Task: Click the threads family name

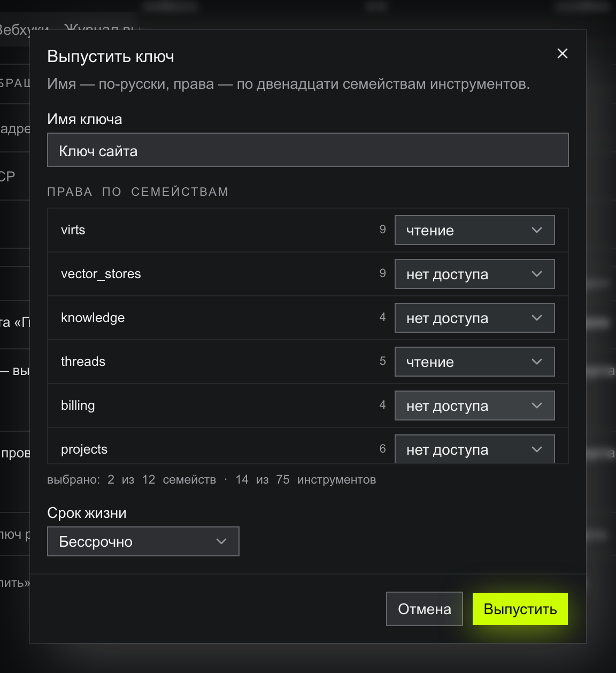Action: tap(83, 362)
